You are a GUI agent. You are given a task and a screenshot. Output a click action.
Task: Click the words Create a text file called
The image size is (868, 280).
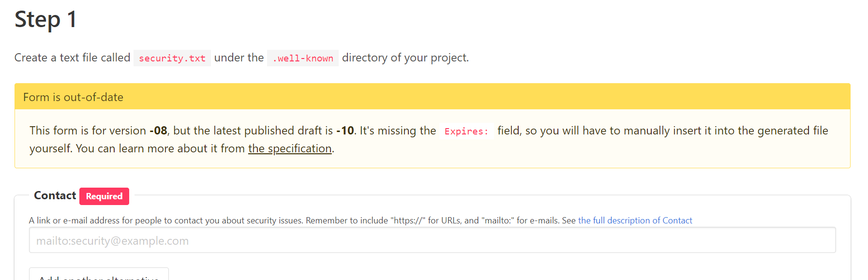72,58
